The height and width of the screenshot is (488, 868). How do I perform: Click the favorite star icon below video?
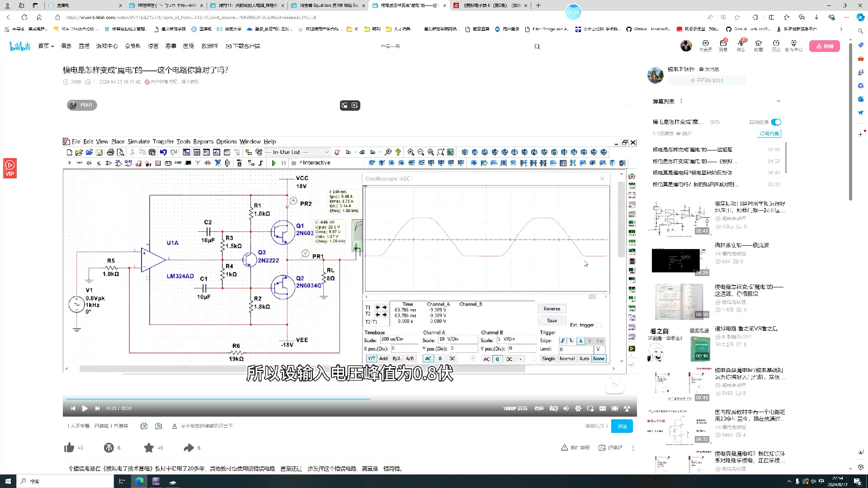click(149, 448)
